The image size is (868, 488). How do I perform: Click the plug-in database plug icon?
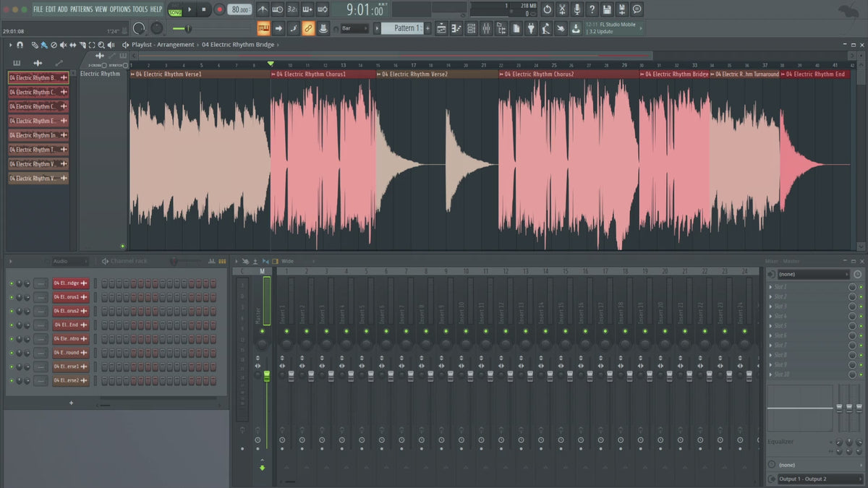[530, 28]
